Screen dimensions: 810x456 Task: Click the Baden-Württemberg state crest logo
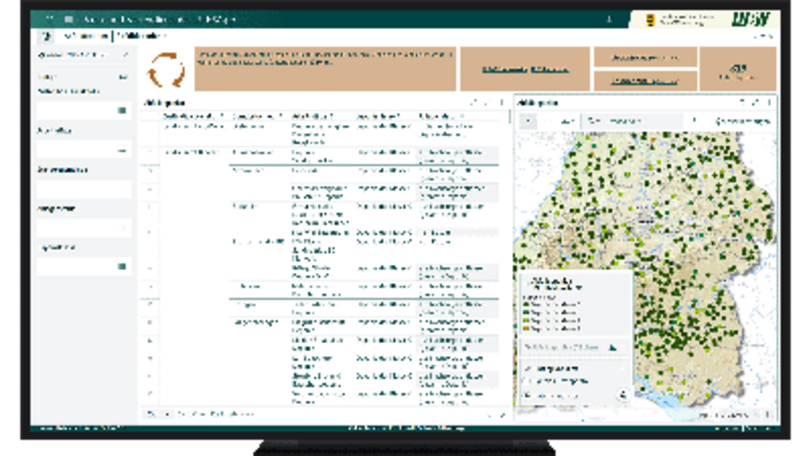[653, 19]
